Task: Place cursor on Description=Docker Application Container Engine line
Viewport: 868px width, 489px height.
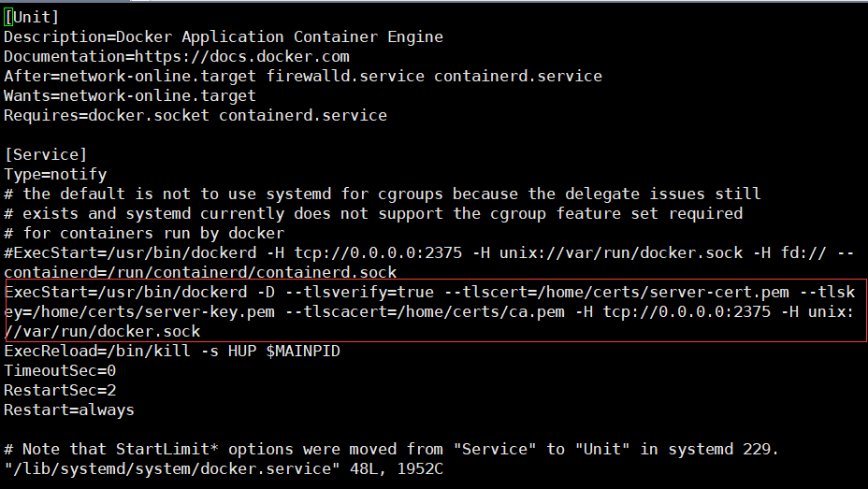Action: pyautogui.click(x=224, y=37)
